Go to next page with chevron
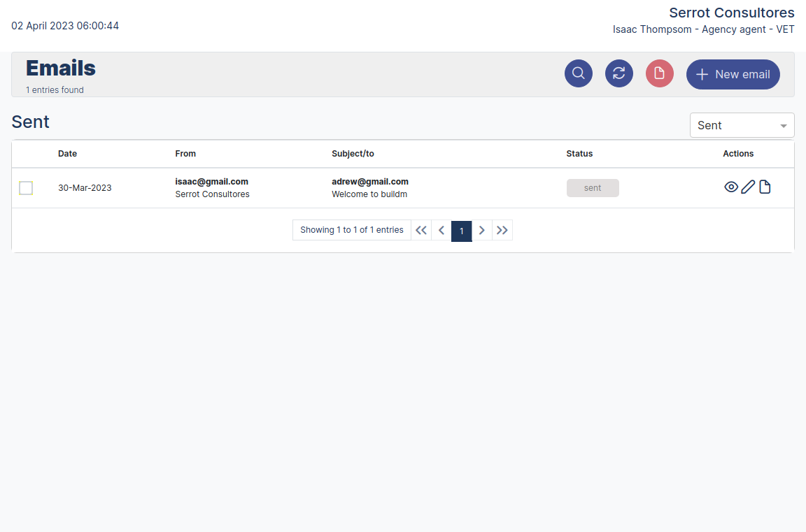The image size is (806, 532). click(x=482, y=230)
